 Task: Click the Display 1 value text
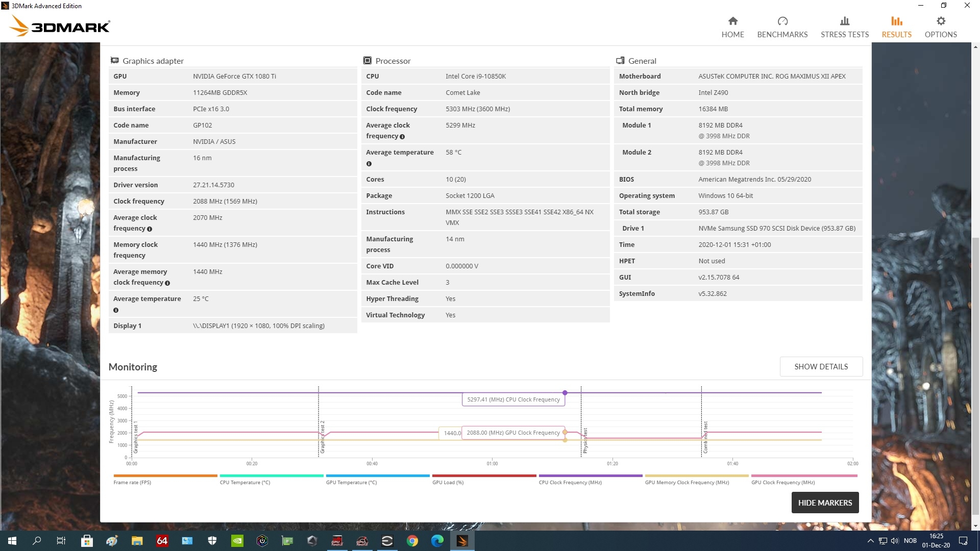(258, 326)
